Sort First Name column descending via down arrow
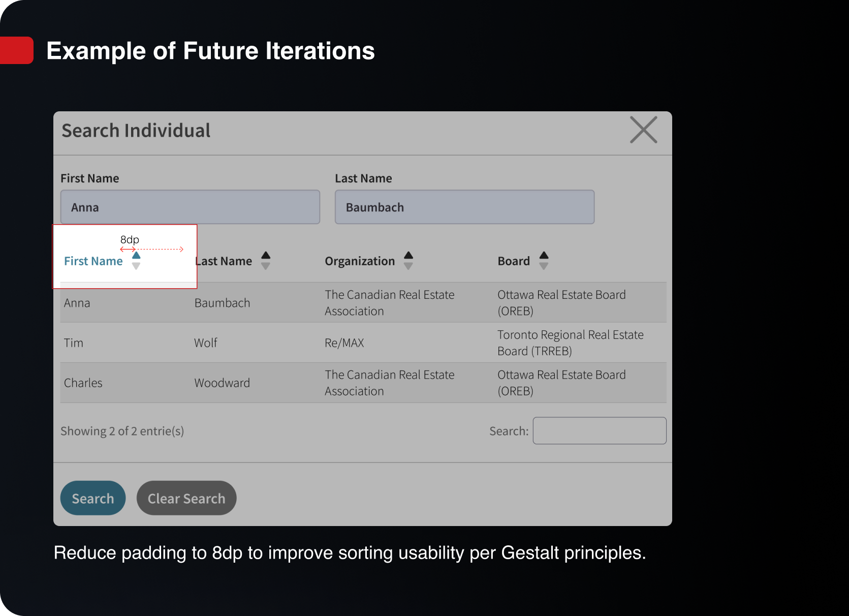Viewport: 849px width, 616px height. pos(136,267)
